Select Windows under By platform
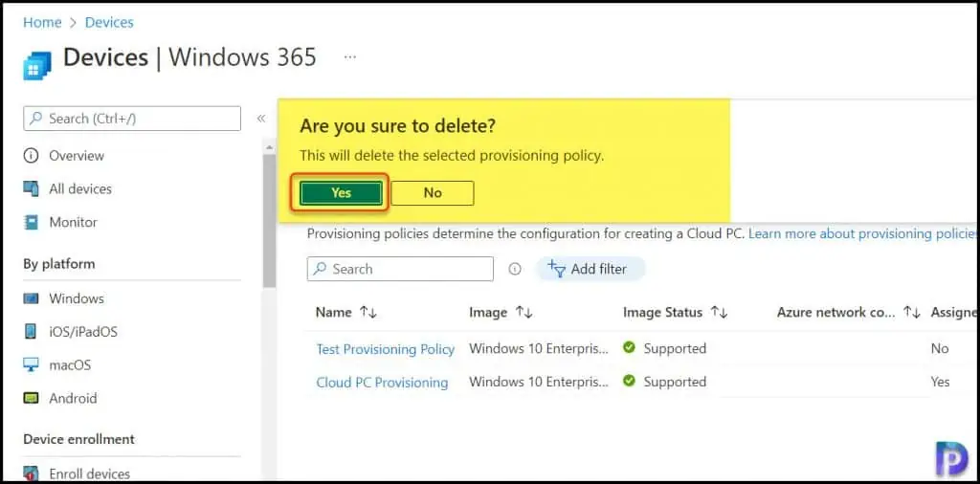The image size is (980, 484). click(77, 298)
